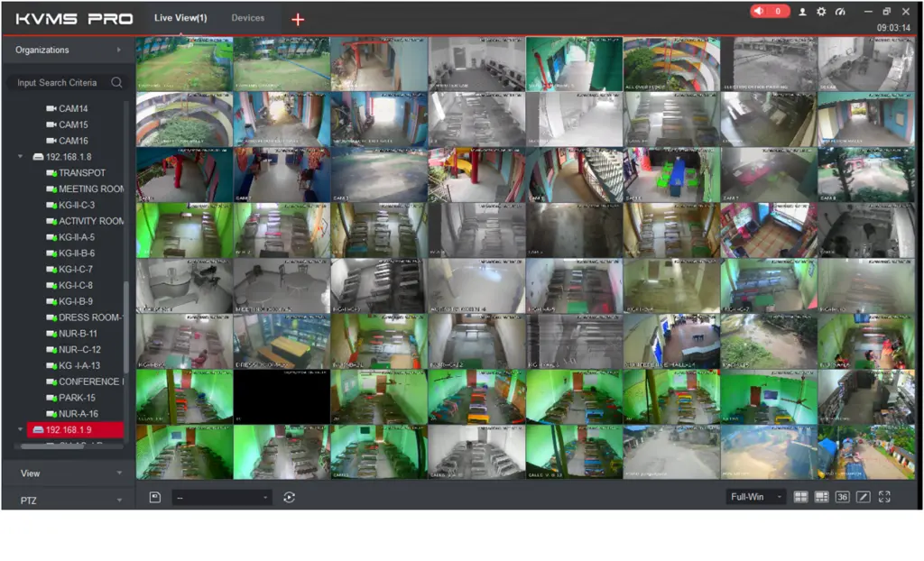The width and height of the screenshot is (924, 561).
Task: Select KG-I-B-9 camera in tree
Action: 76,301
